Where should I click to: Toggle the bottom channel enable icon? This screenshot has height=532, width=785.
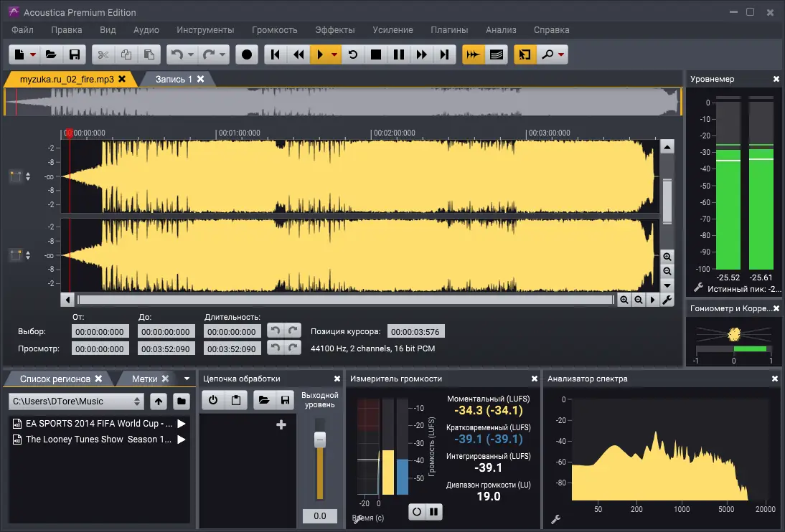click(16, 255)
